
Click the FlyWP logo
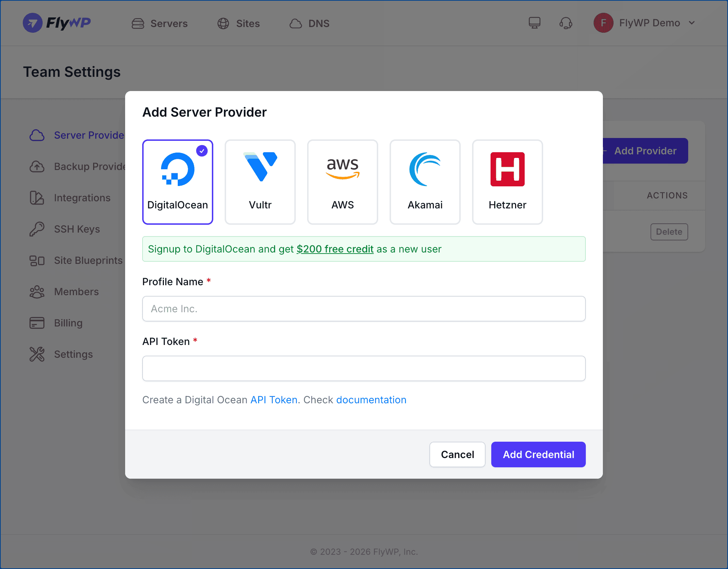57,23
